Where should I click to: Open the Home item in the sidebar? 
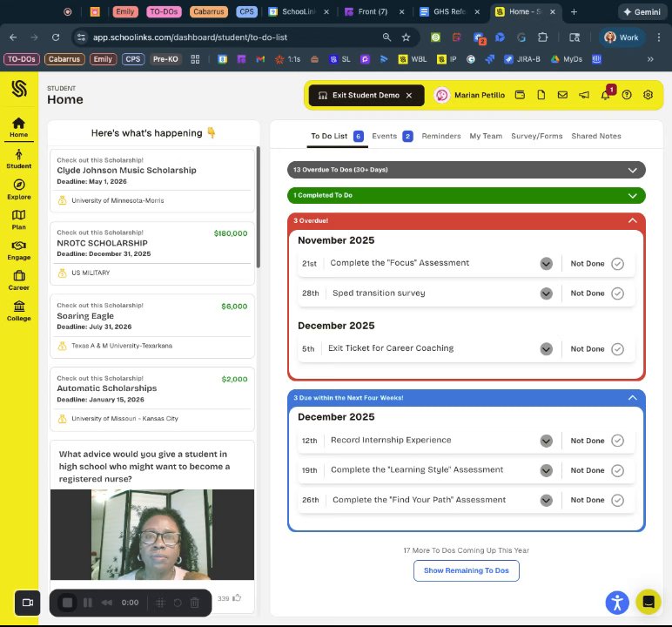(x=18, y=127)
